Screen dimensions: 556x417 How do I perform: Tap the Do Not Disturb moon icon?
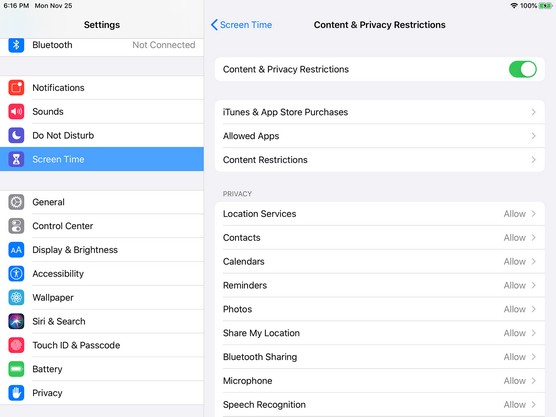pos(16,135)
